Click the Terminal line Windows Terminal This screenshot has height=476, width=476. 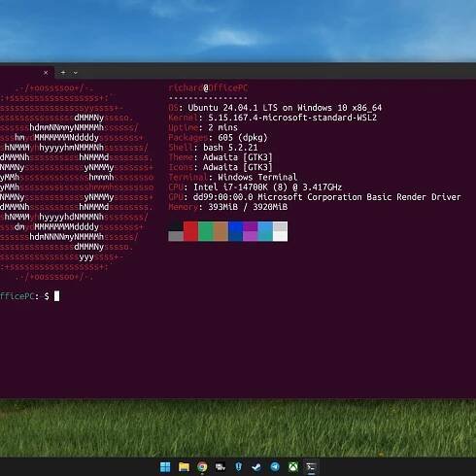click(233, 177)
